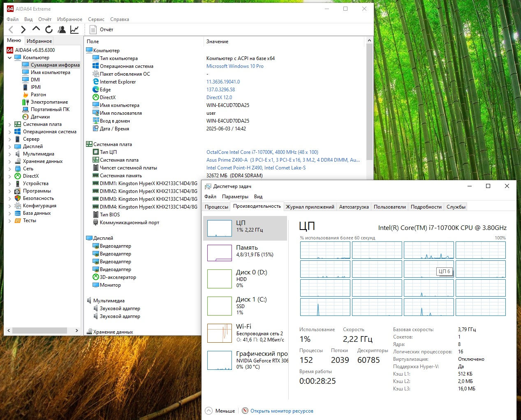
Task: Open the Разгон flame item
Action: pyautogui.click(x=38, y=95)
